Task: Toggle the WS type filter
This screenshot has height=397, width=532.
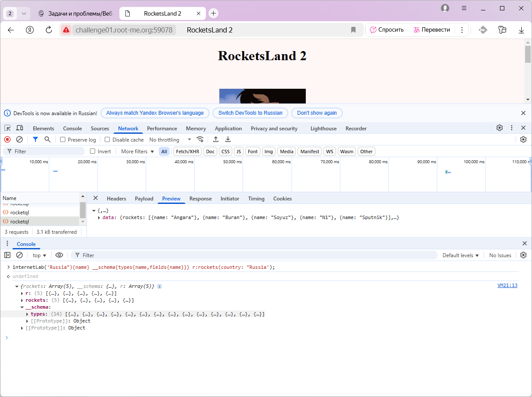Action: click(x=330, y=152)
